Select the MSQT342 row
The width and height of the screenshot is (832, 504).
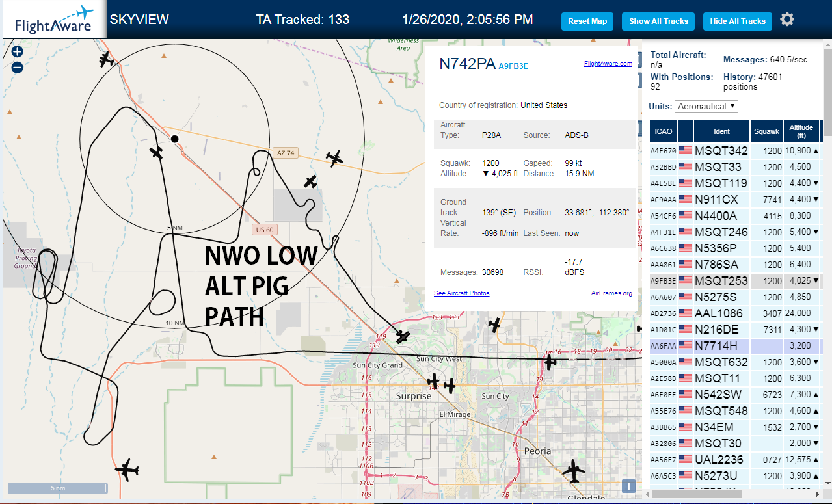[735, 151]
